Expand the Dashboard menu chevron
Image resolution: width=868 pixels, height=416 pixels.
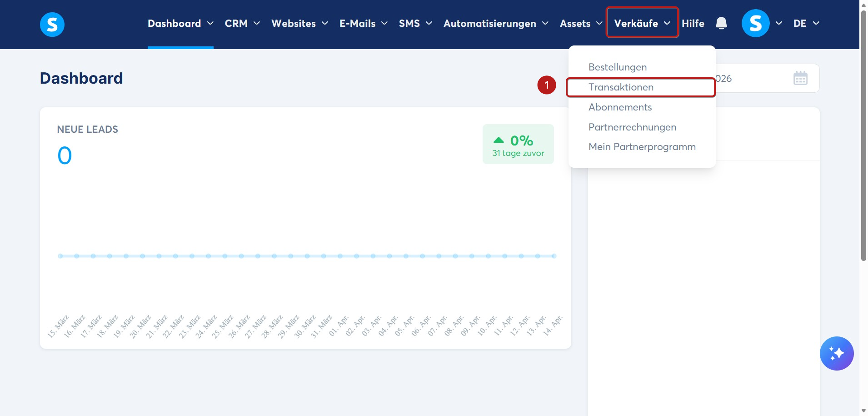click(x=210, y=23)
